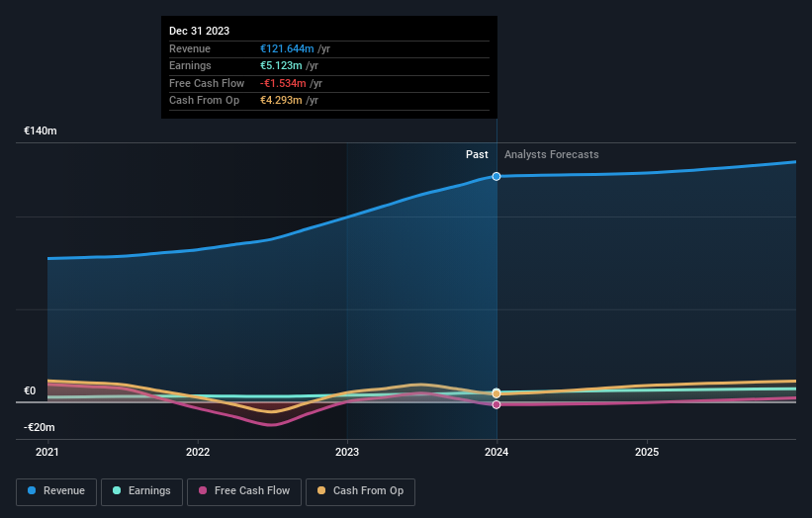
Task: Click the -€20m y-axis label
Action: pos(40,427)
